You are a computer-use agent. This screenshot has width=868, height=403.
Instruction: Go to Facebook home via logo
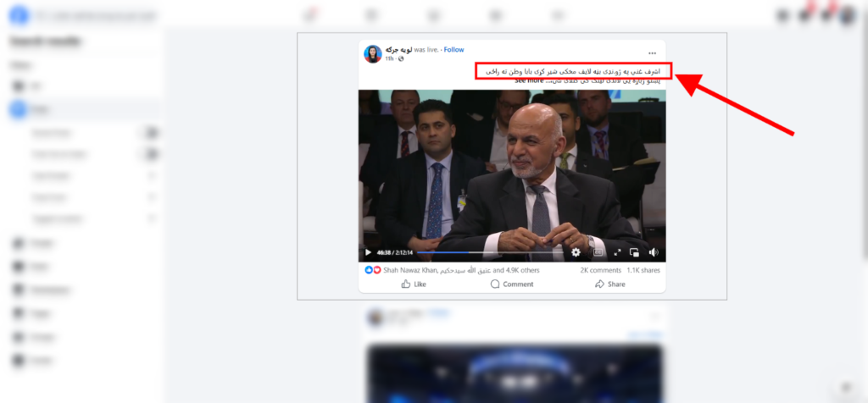pyautogui.click(x=19, y=16)
